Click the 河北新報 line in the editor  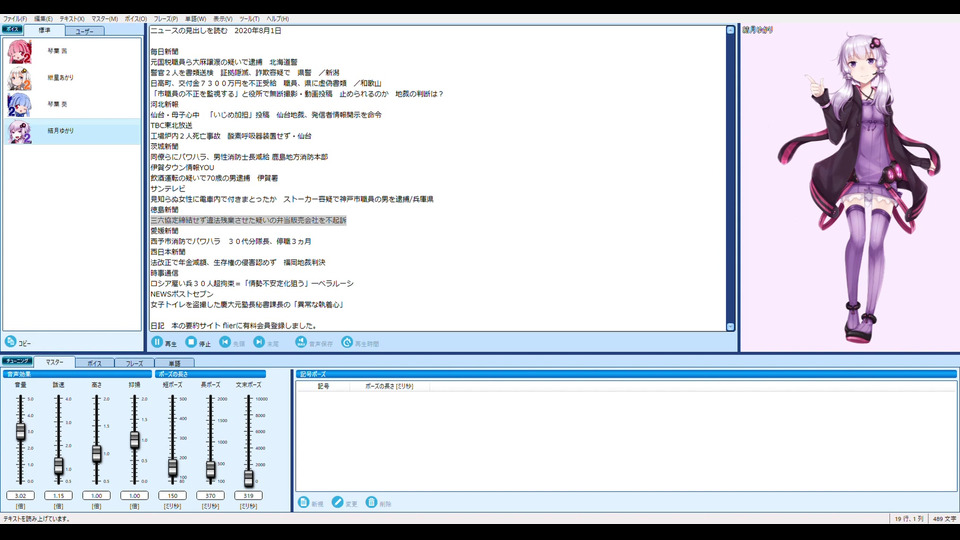click(165, 104)
